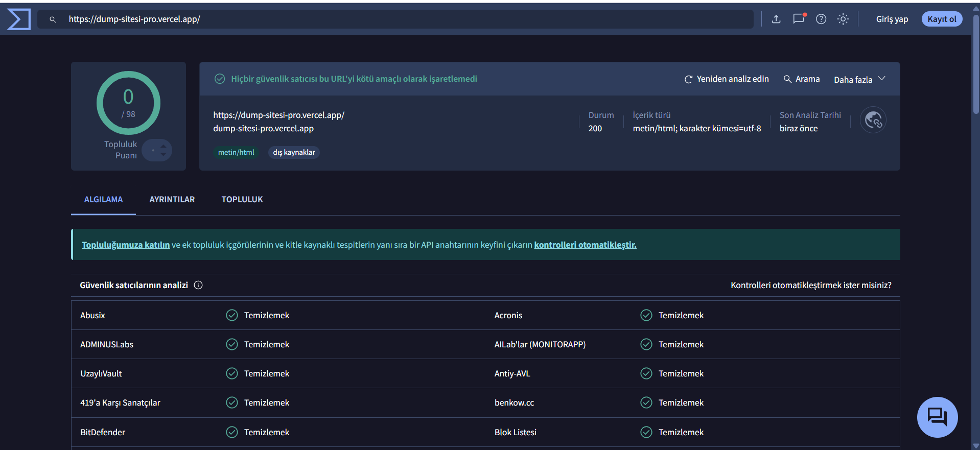Viewport: 980px width, 450px height.
Task: Click Temizlemek result in the Abusix row
Action: (267, 315)
